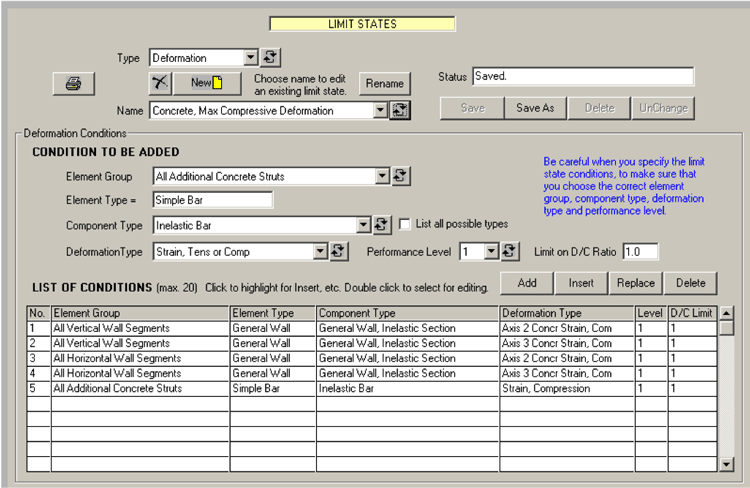Click the Limit on D/C Ratio field

coord(640,251)
